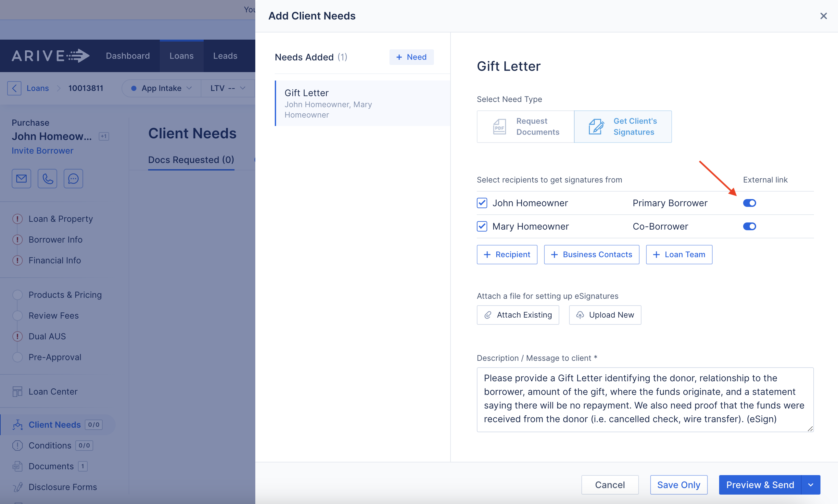Image resolution: width=838 pixels, height=504 pixels.
Task: Click the Upload New cloud button
Action: point(605,315)
